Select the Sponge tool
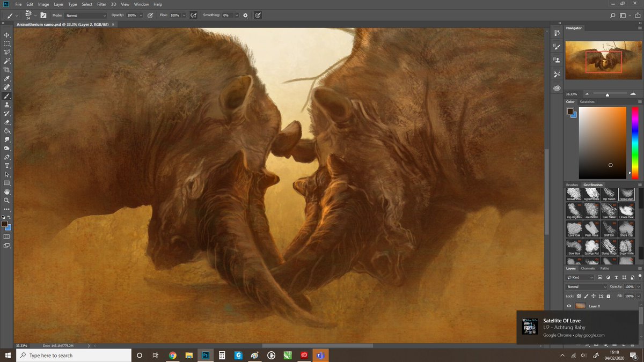 (7, 148)
